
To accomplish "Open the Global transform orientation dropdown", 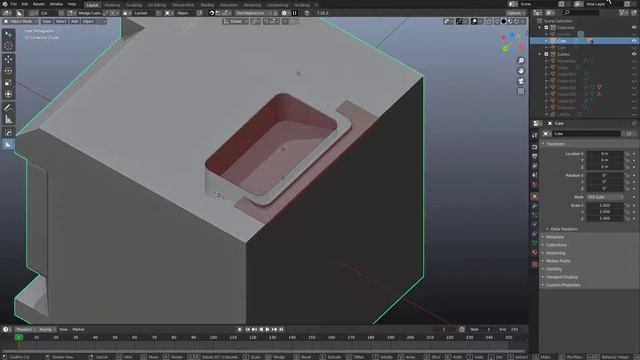I will coord(236,21).
